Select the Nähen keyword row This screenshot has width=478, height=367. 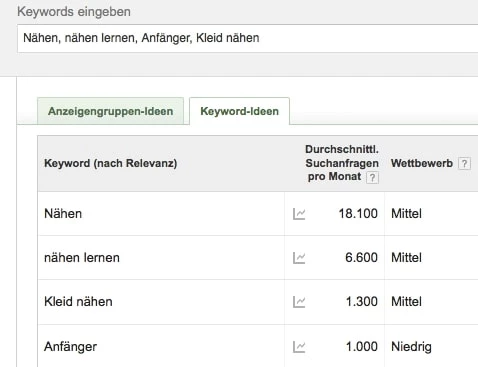point(258,214)
